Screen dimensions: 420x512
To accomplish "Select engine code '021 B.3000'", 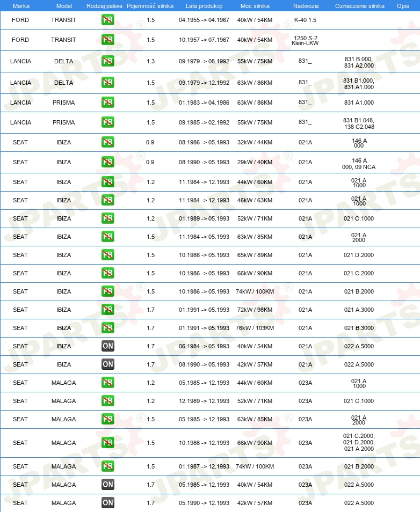I will [x=359, y=328].
